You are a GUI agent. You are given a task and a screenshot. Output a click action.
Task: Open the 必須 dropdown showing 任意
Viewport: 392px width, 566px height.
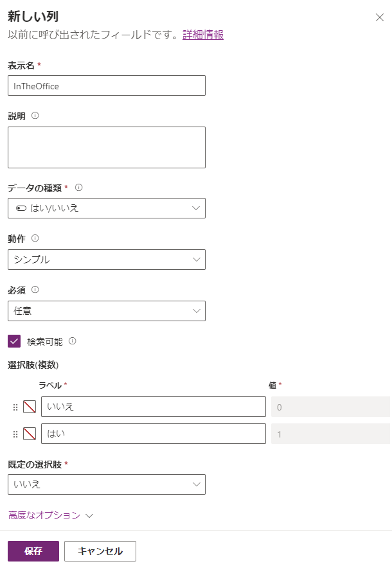click(107, 311)
